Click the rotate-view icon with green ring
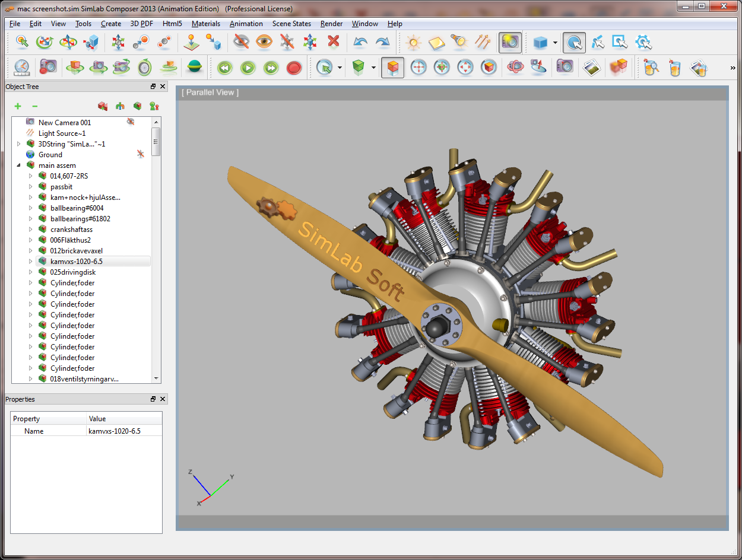The width and height of the screenshot is (742, 560). click(x=45, y=42)
